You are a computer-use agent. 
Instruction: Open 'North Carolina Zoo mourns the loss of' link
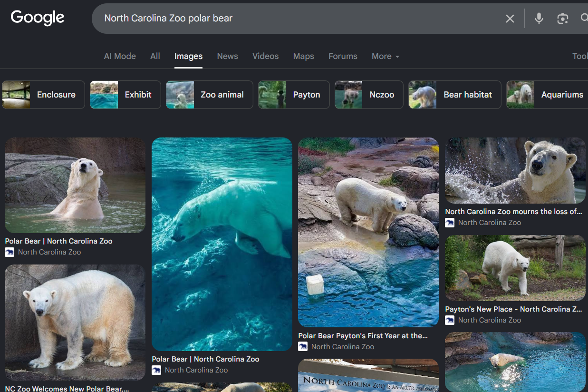(x=513, y=212)
